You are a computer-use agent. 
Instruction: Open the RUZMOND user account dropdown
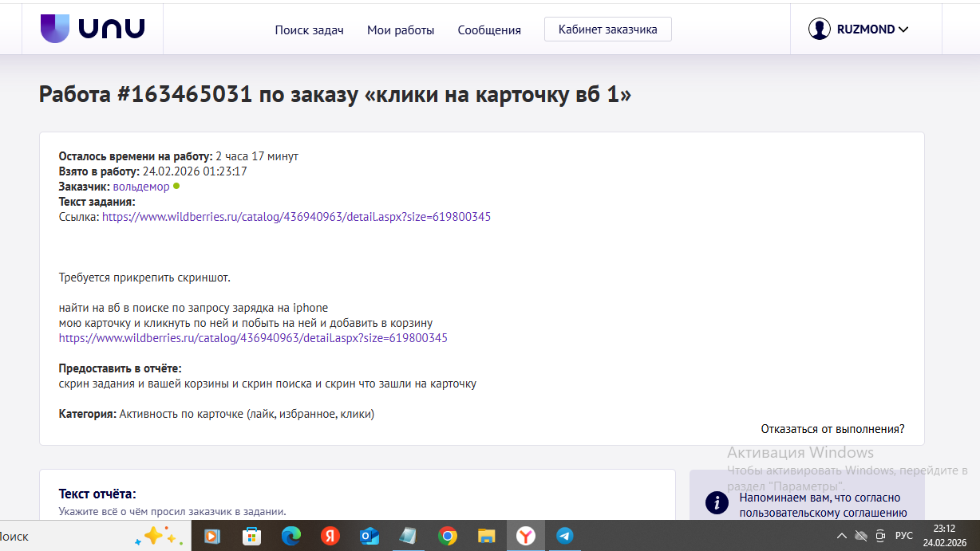tap(872, 30)
